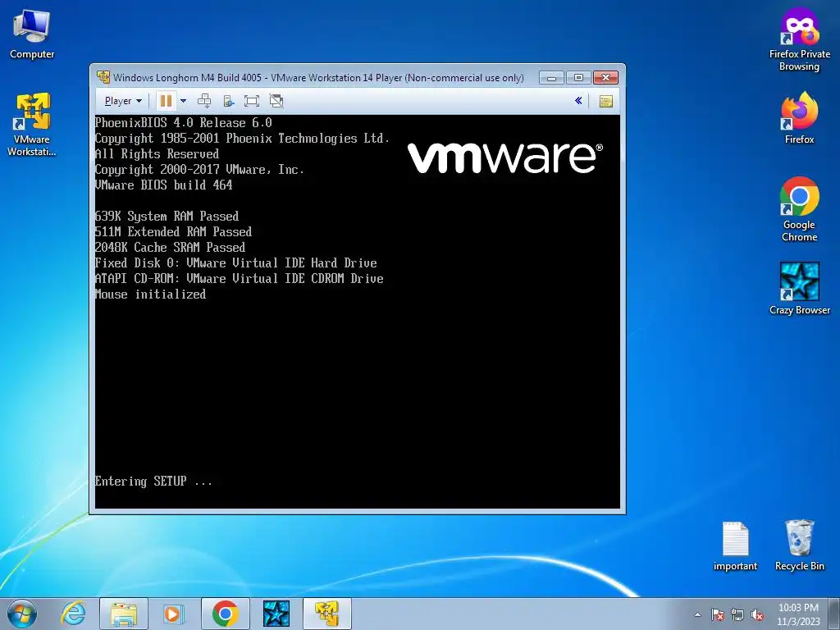Click the vmware logo on the BIOS screen
The image size is (840, 630).
[x=505, y=158]
